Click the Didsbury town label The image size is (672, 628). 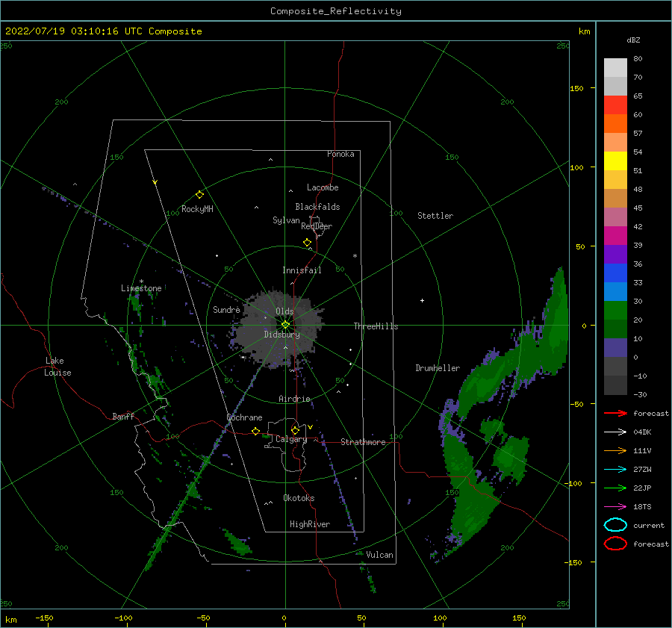tap(282, 335)
